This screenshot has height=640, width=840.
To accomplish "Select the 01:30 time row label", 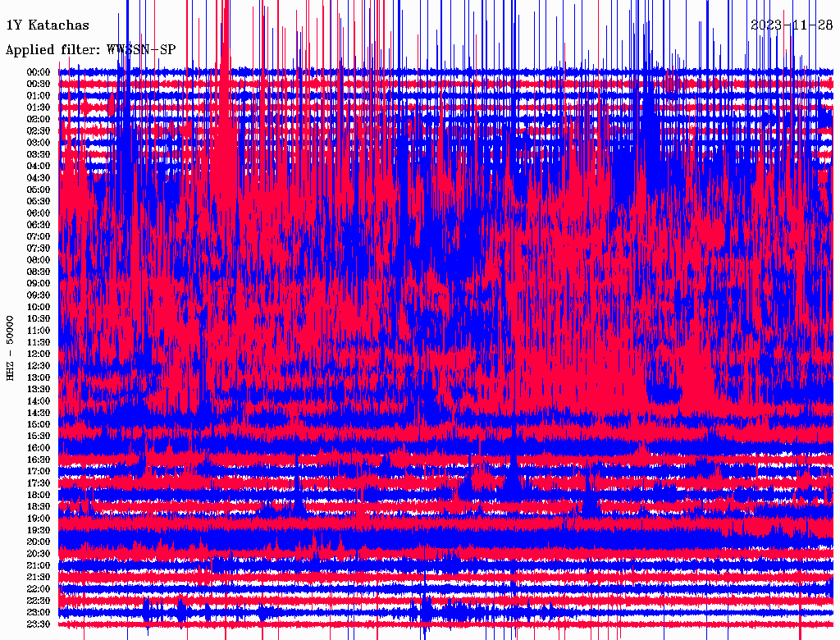I will point(39,107).
